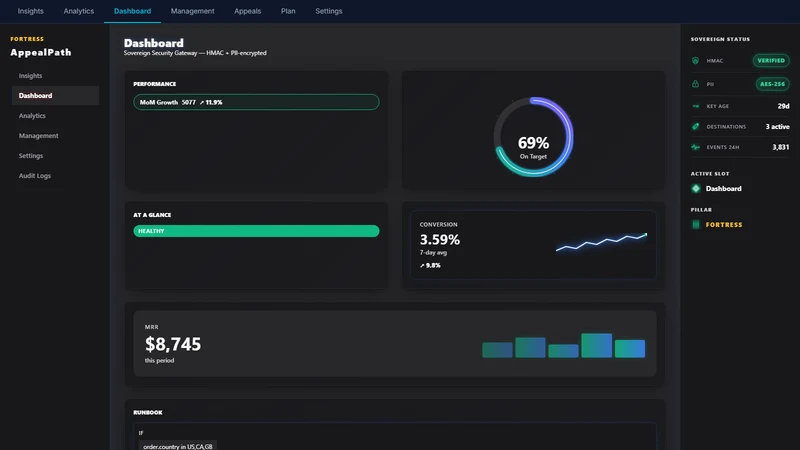This screenshot has height=450, width=800.
Task: Open Management in the sidebar
Action: pos(55,136)
